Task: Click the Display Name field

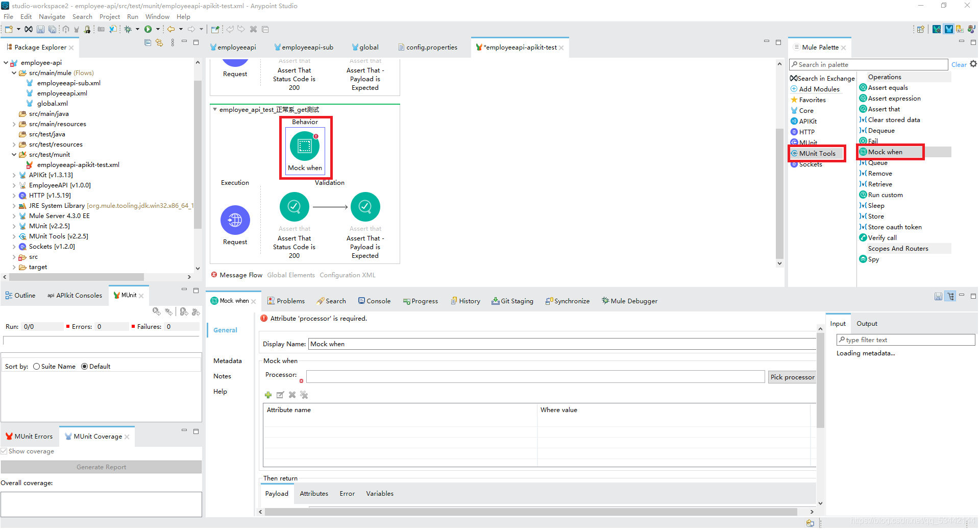Action: [x=562, y=344]
